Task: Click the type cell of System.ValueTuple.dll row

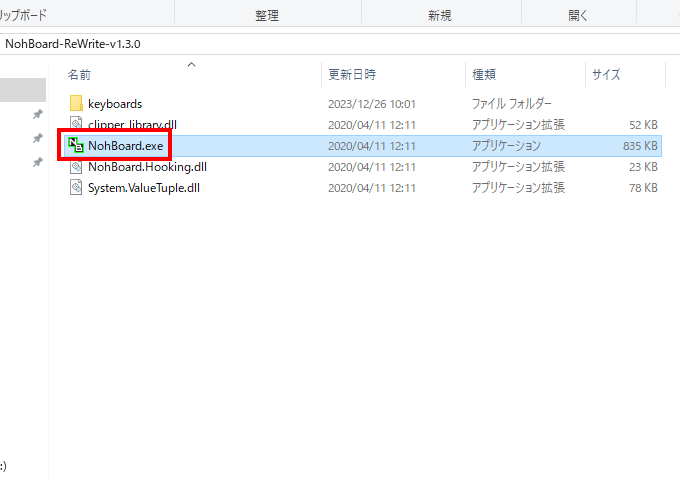Action: pyautogui.click(x=518, y=188)
